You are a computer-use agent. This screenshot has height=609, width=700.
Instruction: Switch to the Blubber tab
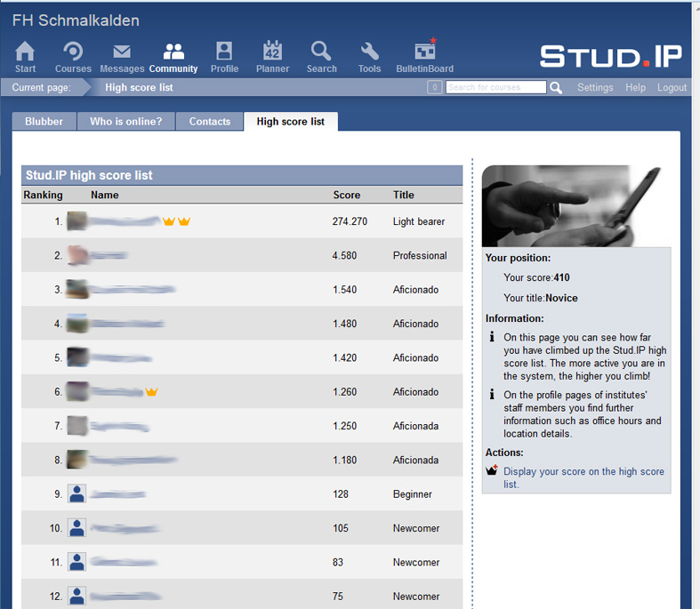44,121
